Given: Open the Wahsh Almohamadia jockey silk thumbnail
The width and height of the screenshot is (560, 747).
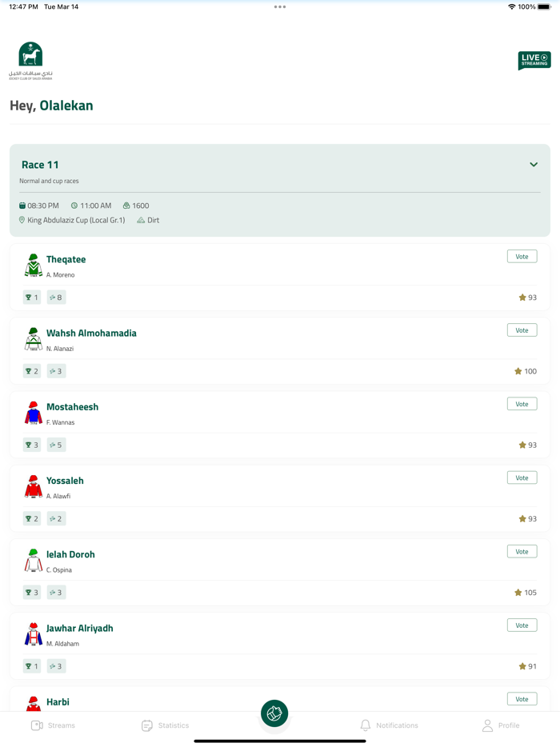Looking at the screenshot, I should (x=32, y=338).
